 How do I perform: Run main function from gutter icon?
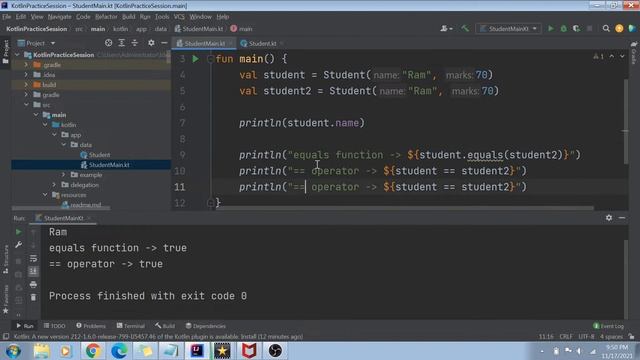196,59
